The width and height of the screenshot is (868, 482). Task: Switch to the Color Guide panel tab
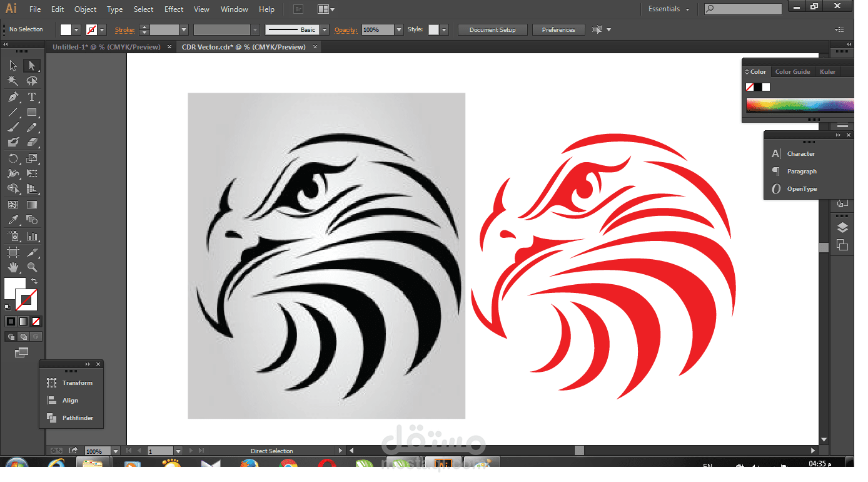click(x=792, y=71)
